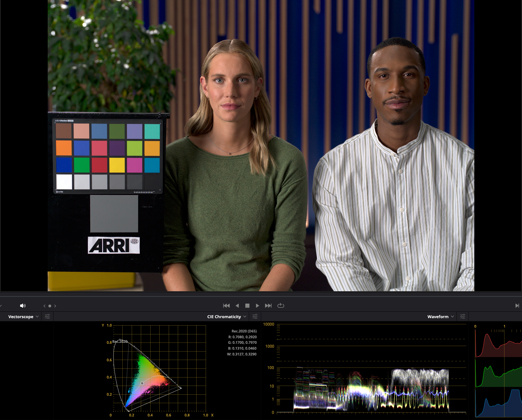522x420 pixels.
Task: Go to the previous marker arrow
Action: tap(44, 306)
